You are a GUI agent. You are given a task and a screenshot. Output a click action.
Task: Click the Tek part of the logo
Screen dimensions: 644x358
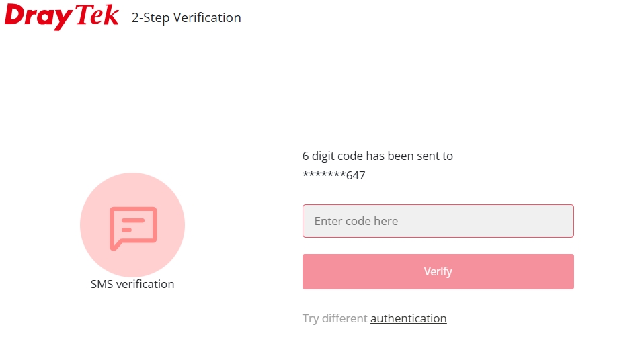[x=97, y=15]
